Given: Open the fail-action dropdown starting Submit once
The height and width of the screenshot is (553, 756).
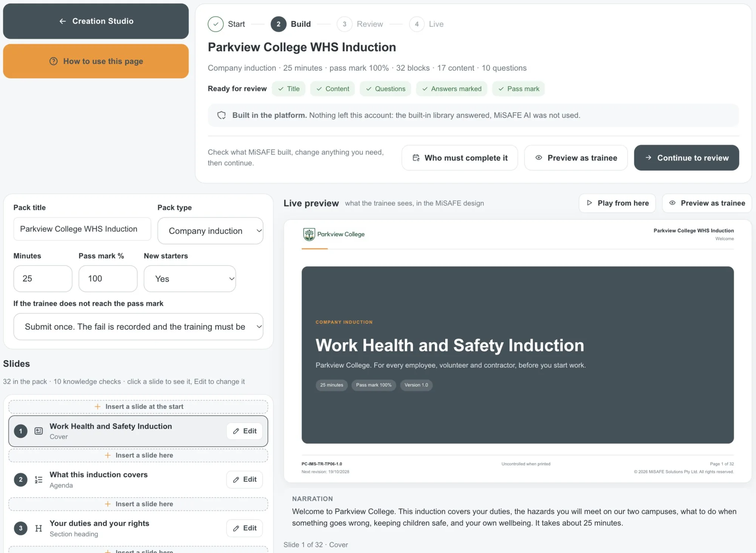Looking at the screenshot, I should (x=138, y=327).
